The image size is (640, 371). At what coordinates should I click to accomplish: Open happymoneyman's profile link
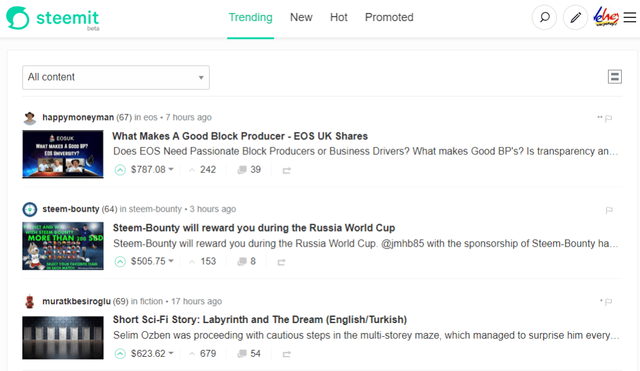click(78, 118)
